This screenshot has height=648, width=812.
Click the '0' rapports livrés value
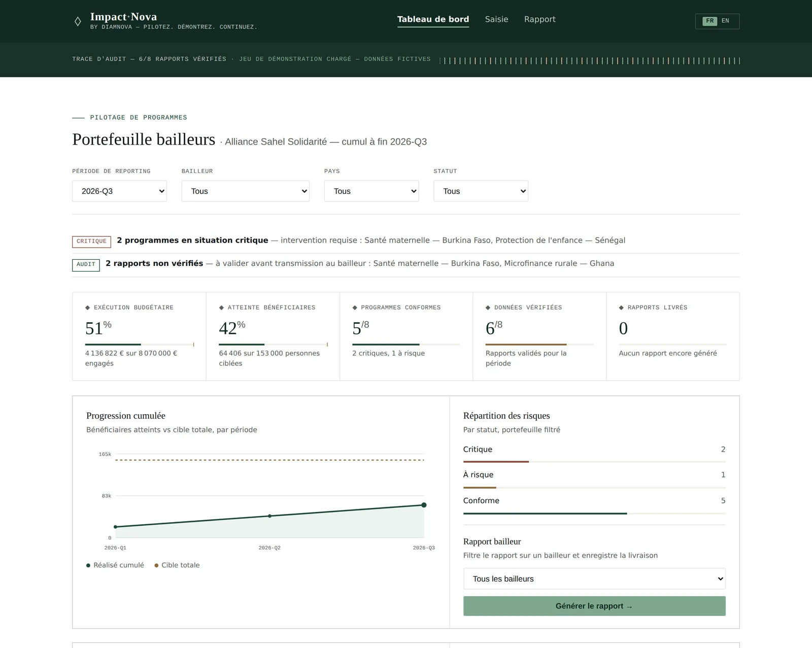tap(623, 328)
